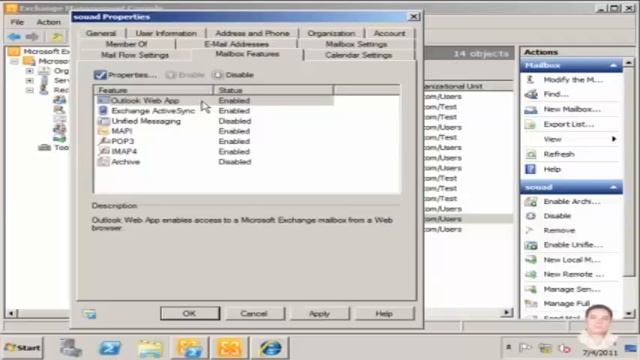
Task: Switch to the Mail Flow Settings tab
Action: pyautogui.click(x=135, y=55)
